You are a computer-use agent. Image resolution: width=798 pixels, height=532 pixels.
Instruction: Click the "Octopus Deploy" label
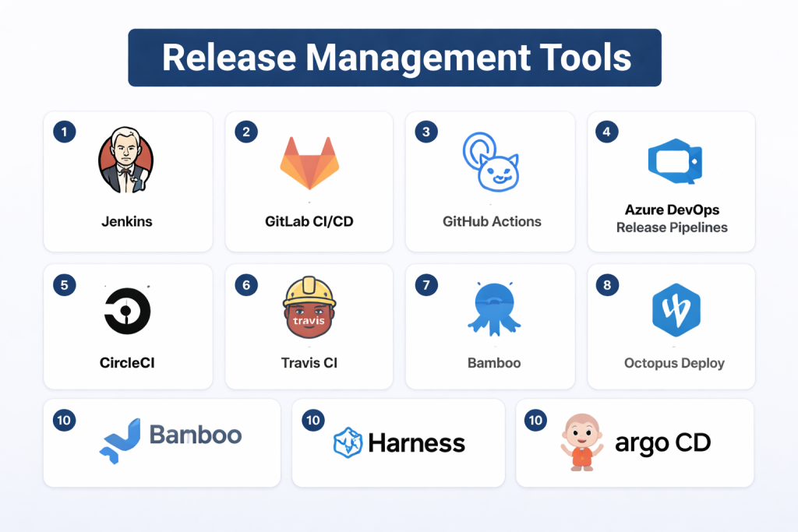click(674, 363)
